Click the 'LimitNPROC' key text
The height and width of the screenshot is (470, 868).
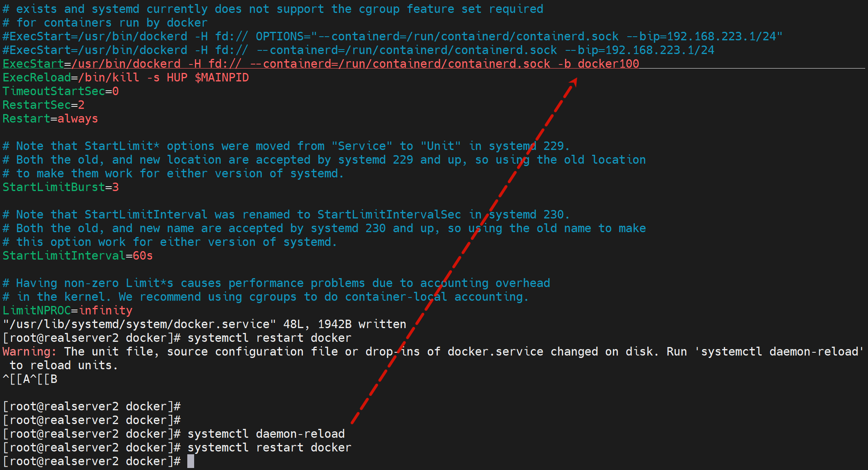[37, 310]
